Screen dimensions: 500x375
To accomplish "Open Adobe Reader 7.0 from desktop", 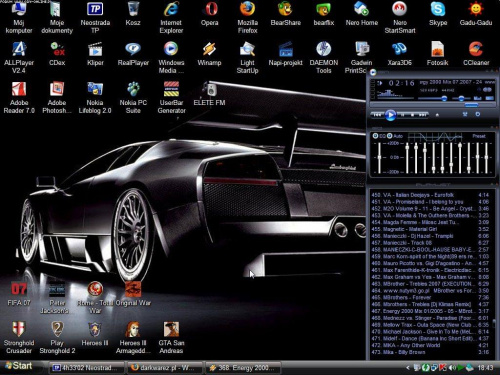I will click(x=19, y=98).
